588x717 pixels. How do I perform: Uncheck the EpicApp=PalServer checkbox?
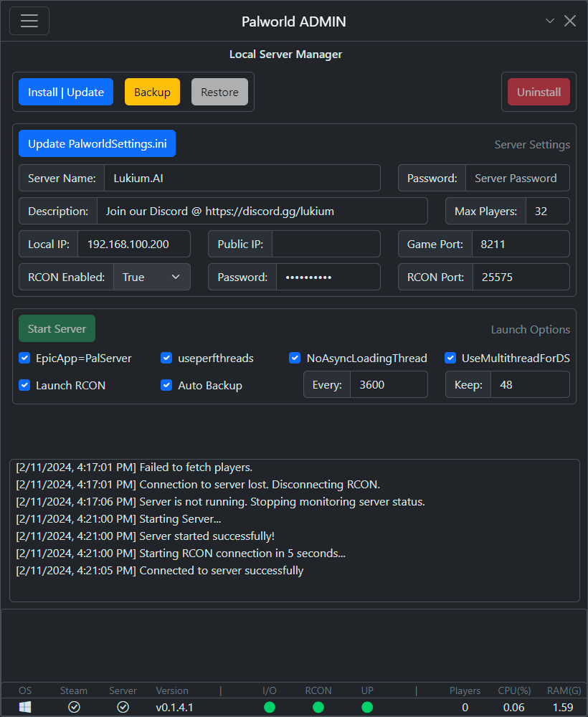click(x=24, y=358)
